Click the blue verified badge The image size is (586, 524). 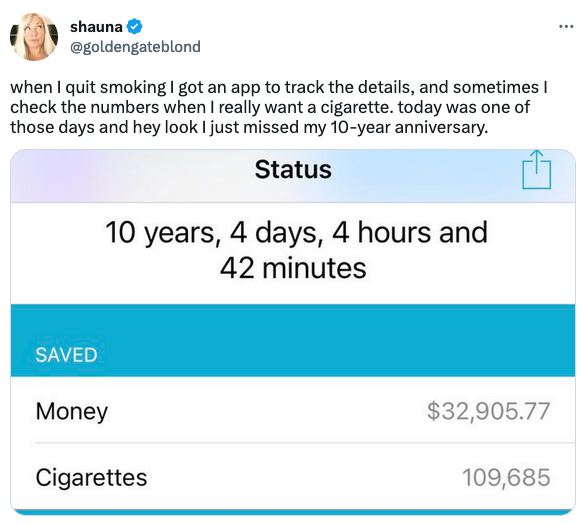(135, 27)
